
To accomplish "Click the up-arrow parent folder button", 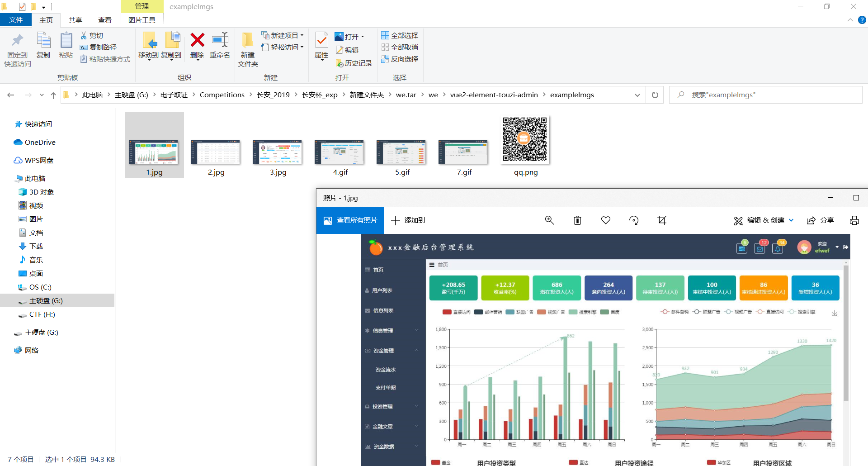I will coord(53,95).
